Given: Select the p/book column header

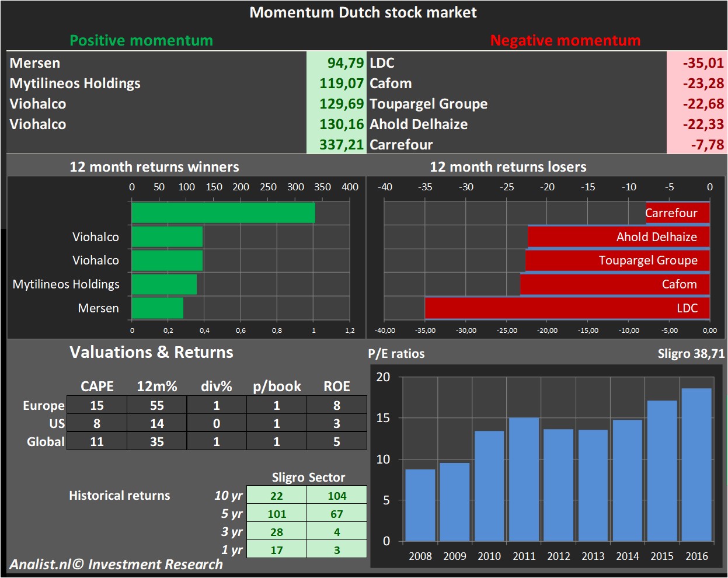Looking at the screenshot, I should (x=277, y=387).
